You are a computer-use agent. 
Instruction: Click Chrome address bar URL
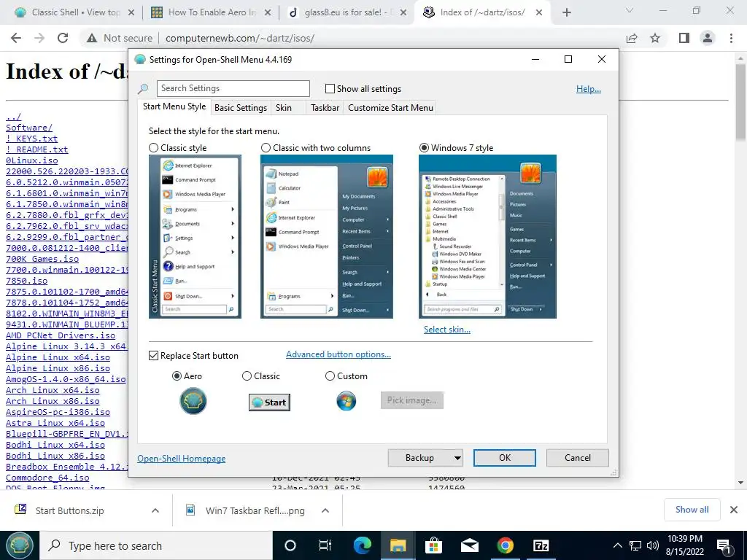239,38
